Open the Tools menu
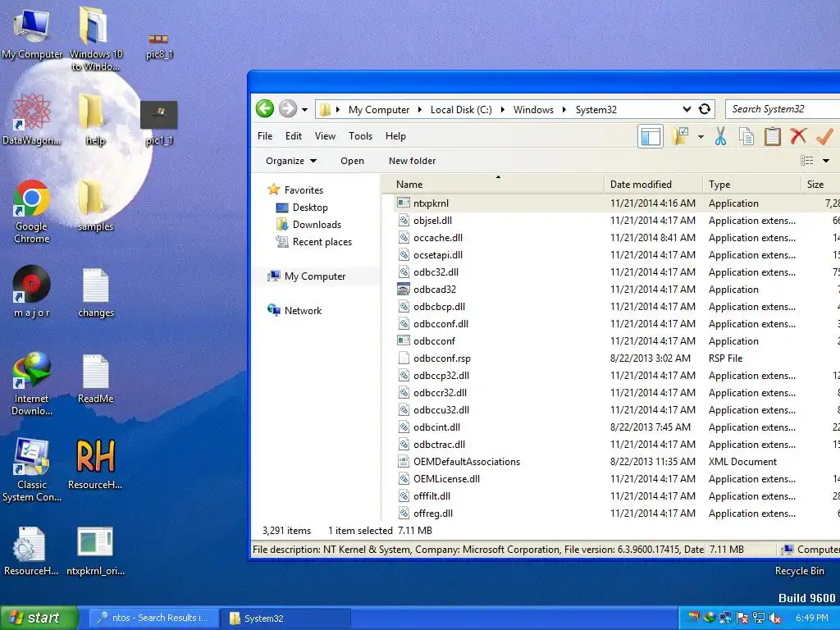This screenshot has width=840, height=630. [361, 136]
